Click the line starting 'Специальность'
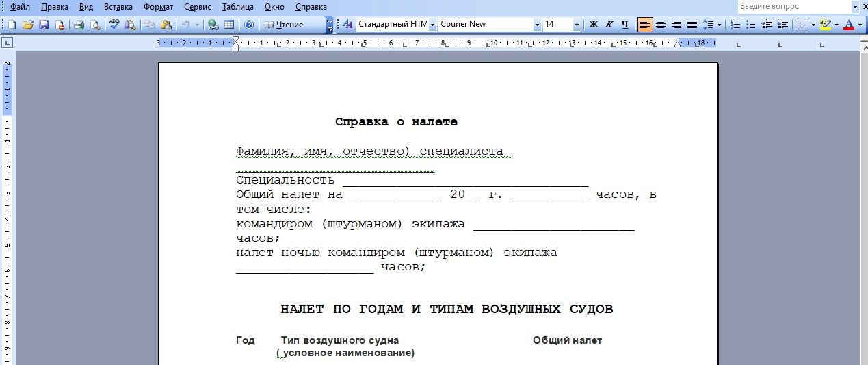 pyautogui.click(x=412, y=180)
